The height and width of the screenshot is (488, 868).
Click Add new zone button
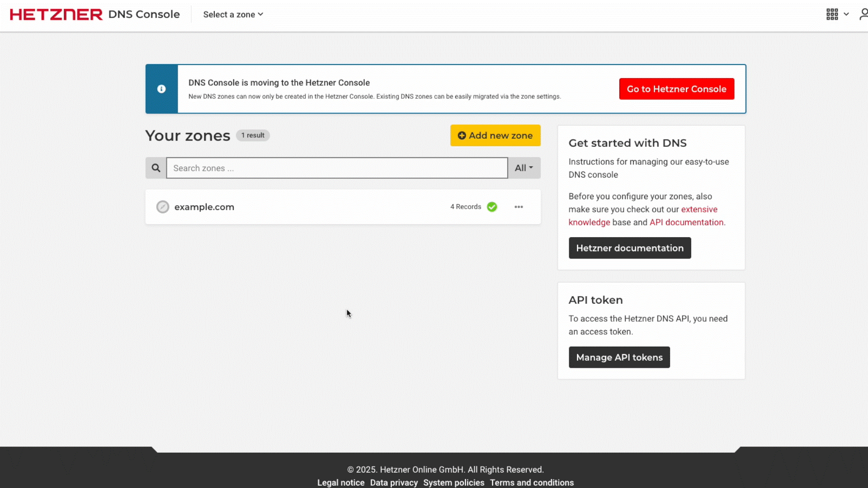(495, 136)
